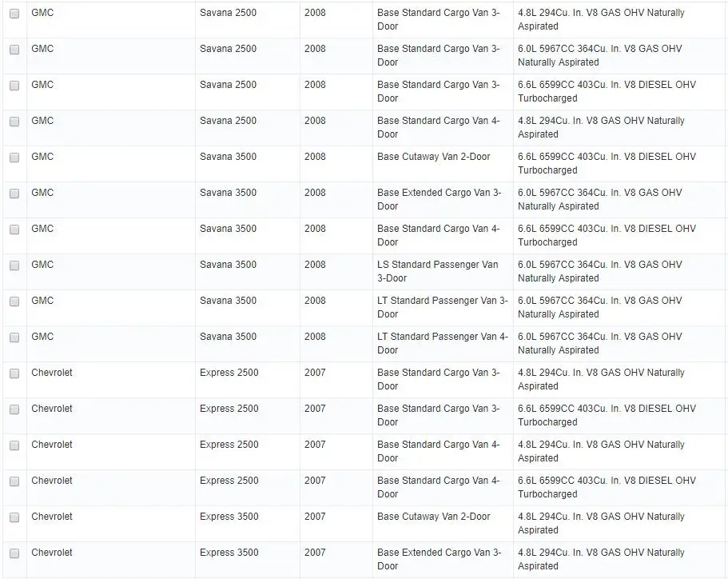Click 'Express 3500' in the Extended Cargo Van row
The height and width of the screenshot is (579, 728).
coord(229,553)
